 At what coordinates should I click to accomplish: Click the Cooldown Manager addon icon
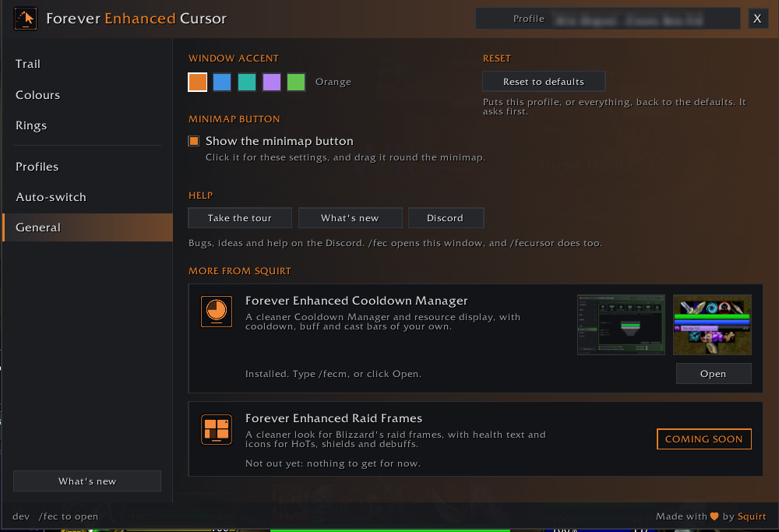point(216,312)
